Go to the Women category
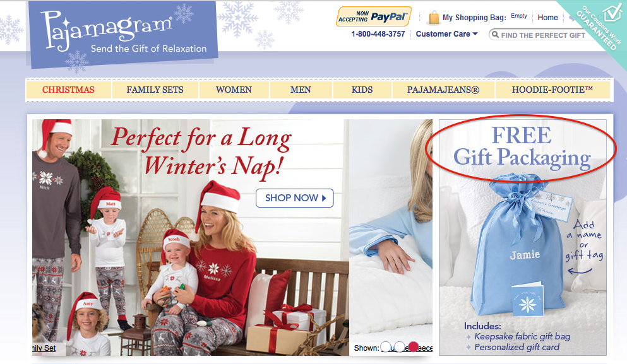Viewport: 627px width, 364px height. tap(234, 90)
